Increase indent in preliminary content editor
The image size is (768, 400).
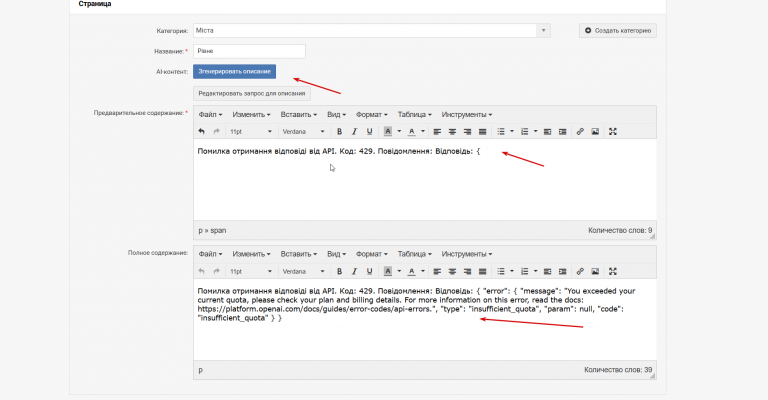click(563, 132)
